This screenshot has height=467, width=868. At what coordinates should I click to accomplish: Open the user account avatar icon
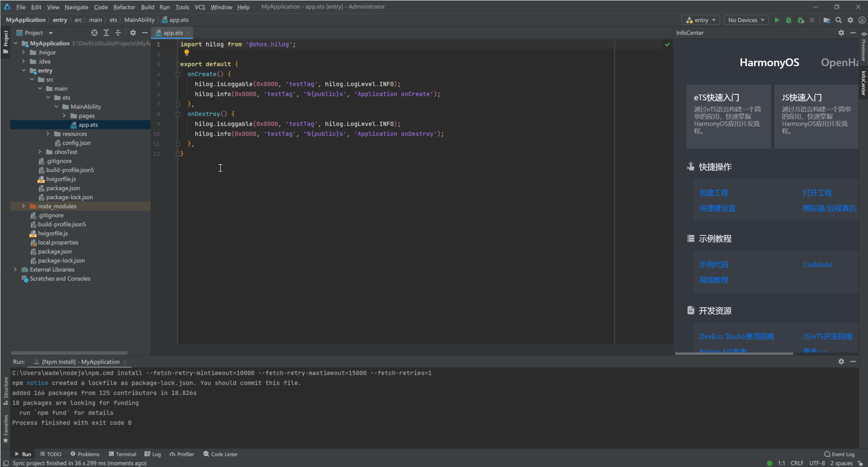(862, 20)
